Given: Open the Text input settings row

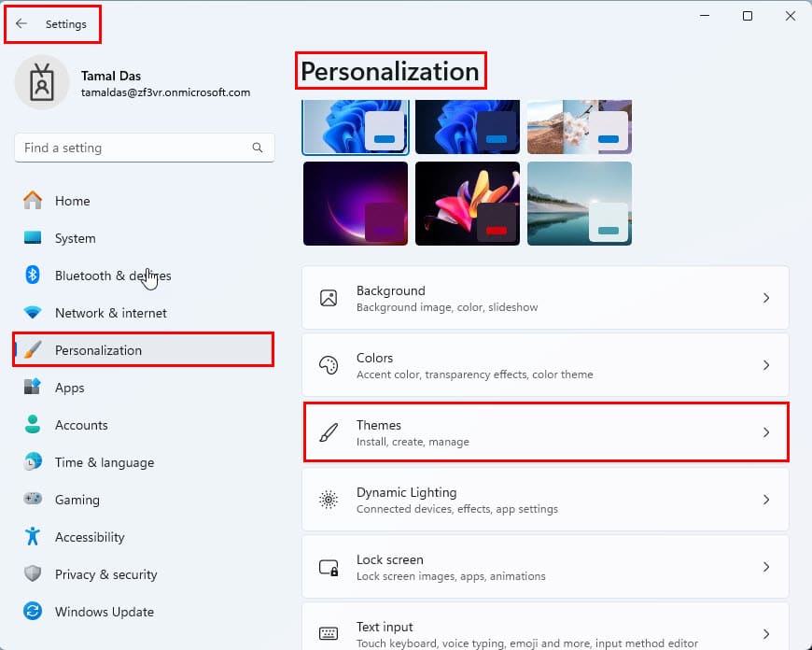Looking at the screenshot, I should tap(545, 628).
